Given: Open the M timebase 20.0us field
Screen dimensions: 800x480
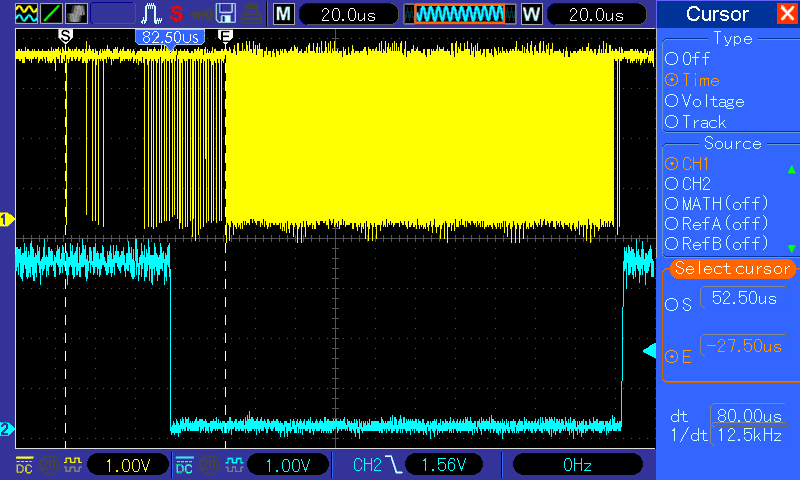Looking at the screenshot, I should 348,14.
